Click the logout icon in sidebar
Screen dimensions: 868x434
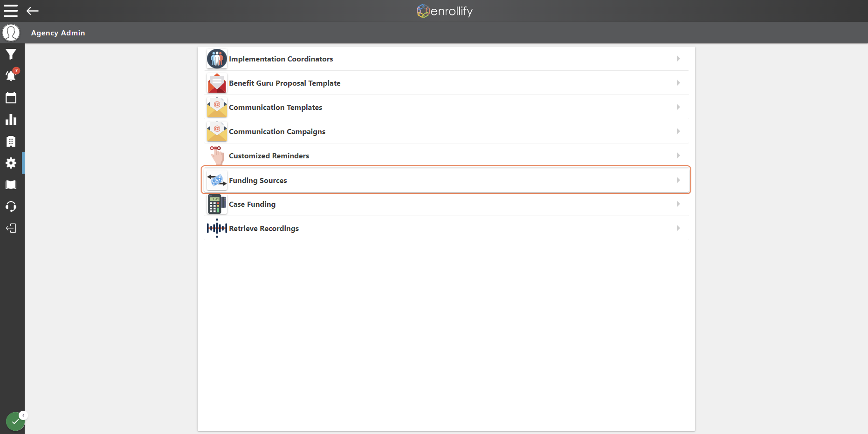tap(11, 228)
